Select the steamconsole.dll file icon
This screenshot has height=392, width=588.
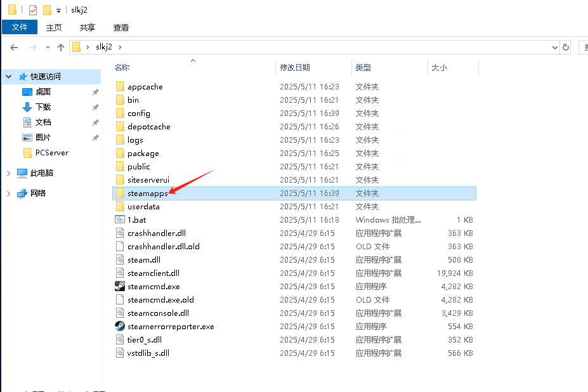[x=120, y=313]
